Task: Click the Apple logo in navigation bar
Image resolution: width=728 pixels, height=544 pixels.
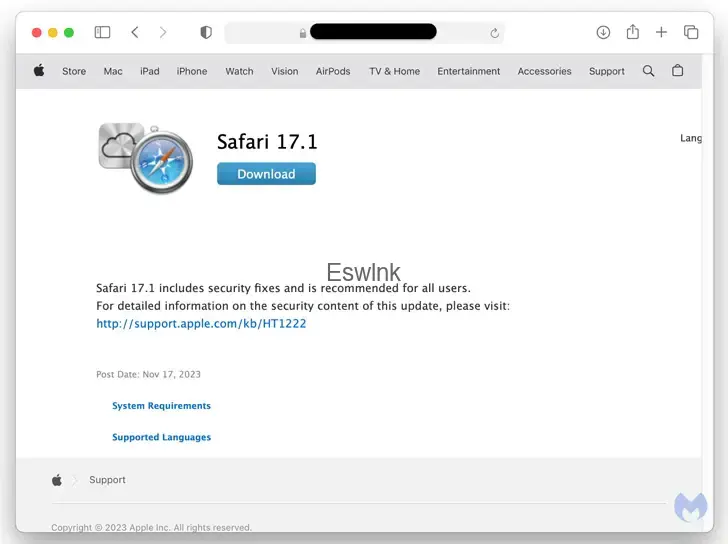Action: [39, 71]
